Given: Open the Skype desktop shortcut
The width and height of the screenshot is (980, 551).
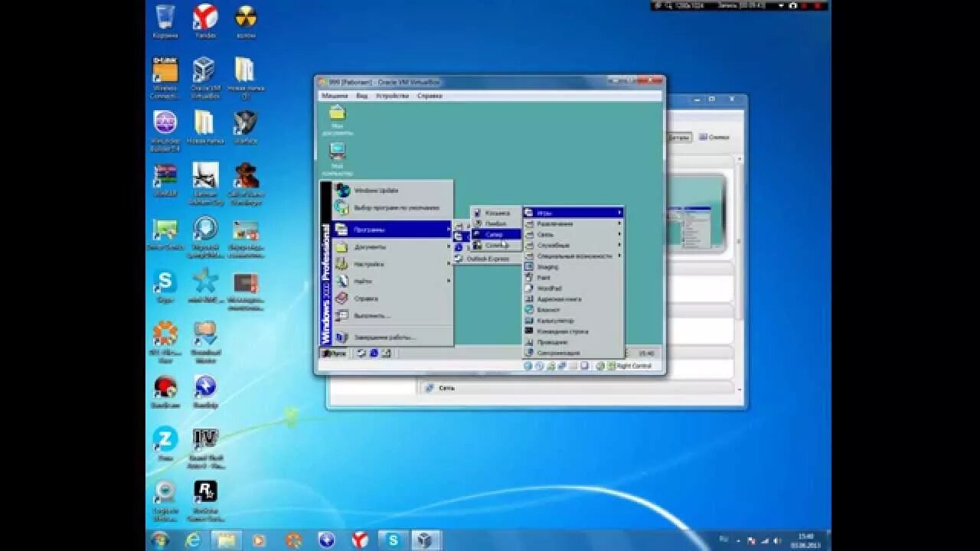Looking at the screenshot, I should coord(165,285).
